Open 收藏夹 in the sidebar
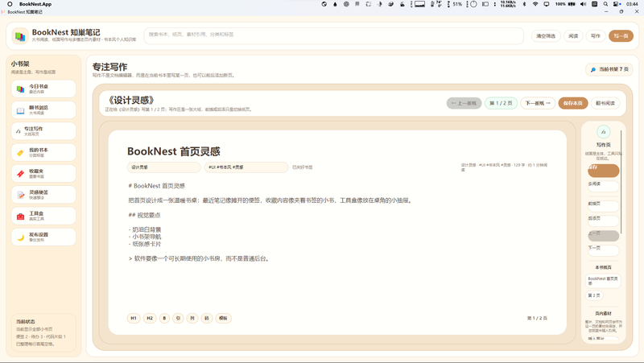Screen dimensions: 644x363 click(43, 173)
